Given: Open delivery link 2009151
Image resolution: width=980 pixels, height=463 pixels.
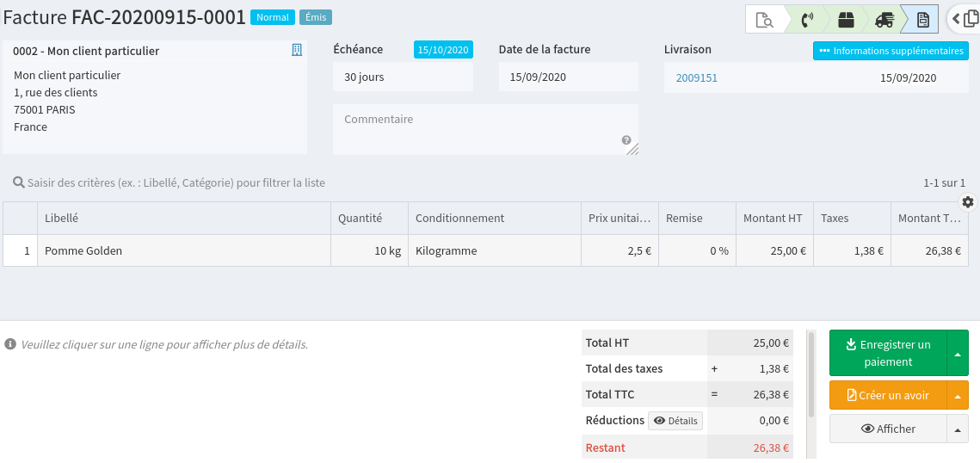Looking at the screenshot, I should [696, 77].
